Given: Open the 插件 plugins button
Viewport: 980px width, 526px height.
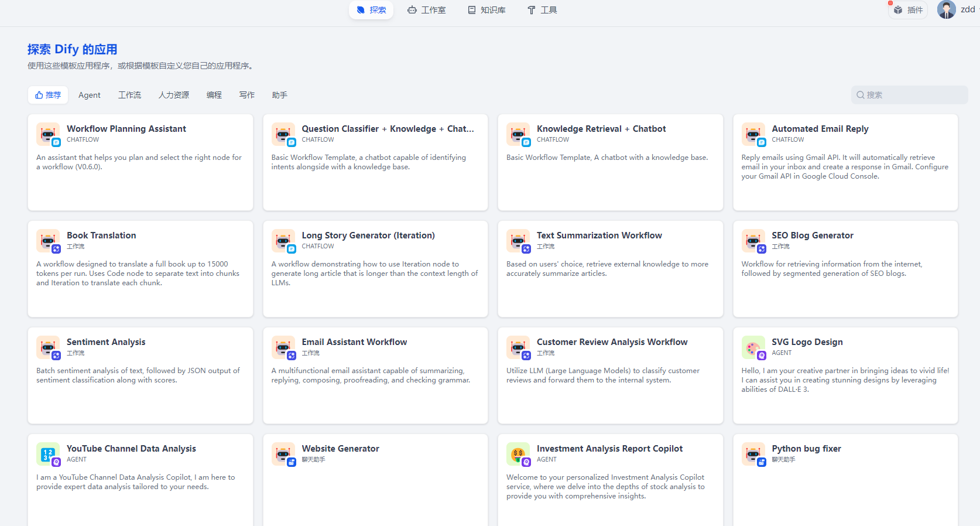Looking at the screenshot, I should tap(908, 10).
